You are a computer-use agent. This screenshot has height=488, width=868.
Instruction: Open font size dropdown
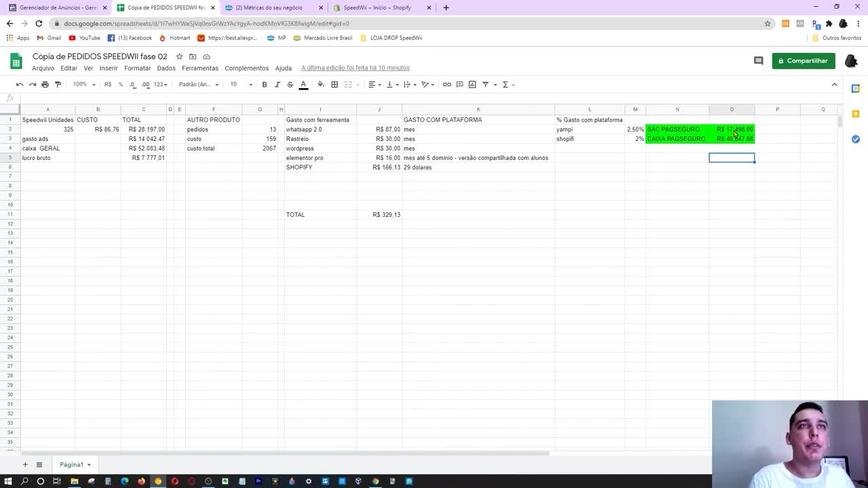[241, 85]
